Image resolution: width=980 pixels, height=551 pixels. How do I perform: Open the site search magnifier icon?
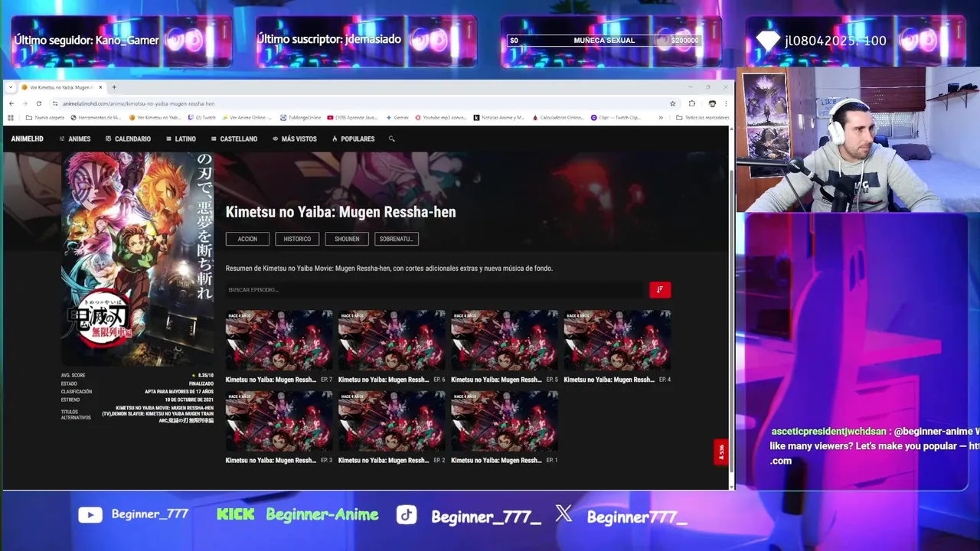[391, 139]
